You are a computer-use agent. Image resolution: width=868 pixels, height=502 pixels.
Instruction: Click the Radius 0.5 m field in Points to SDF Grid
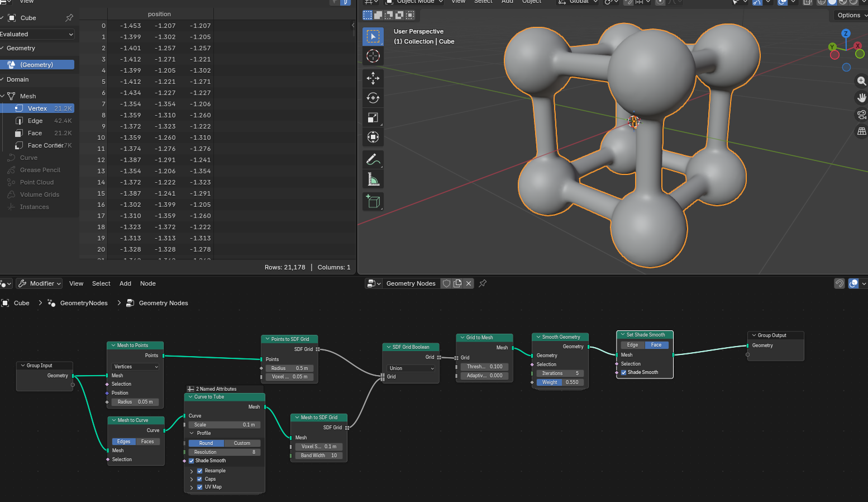(x=289, y=368)
